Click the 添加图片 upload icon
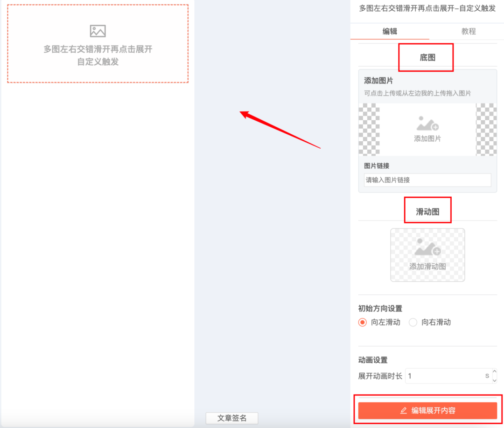Viewport: 504px width, 428px height. pyautogui.click(x=427, y=124)
